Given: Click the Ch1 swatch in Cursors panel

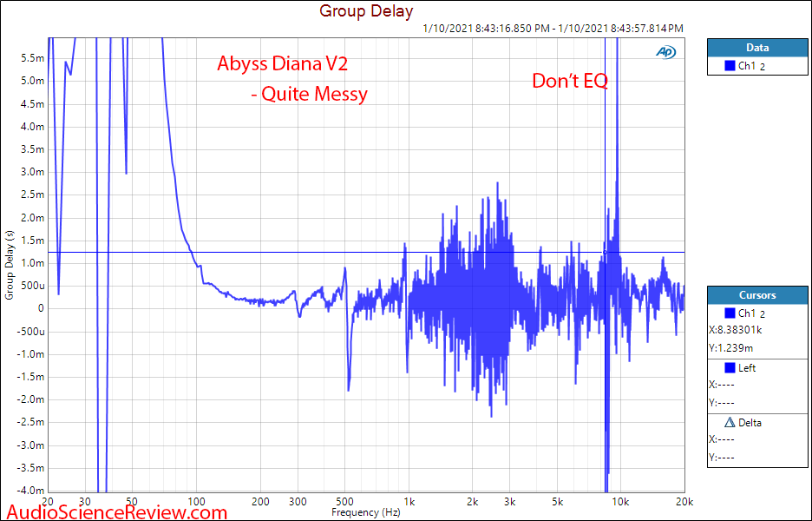Looking at the screenshot, I should tap(730, 313).
